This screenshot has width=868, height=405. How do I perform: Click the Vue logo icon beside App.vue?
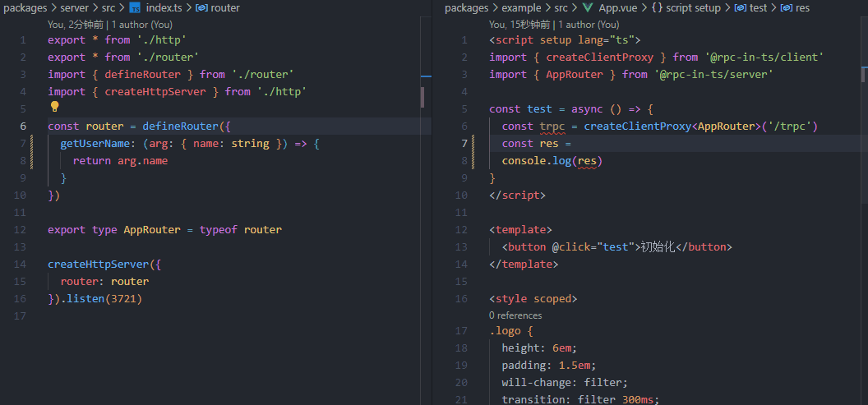tap(587, 8)
